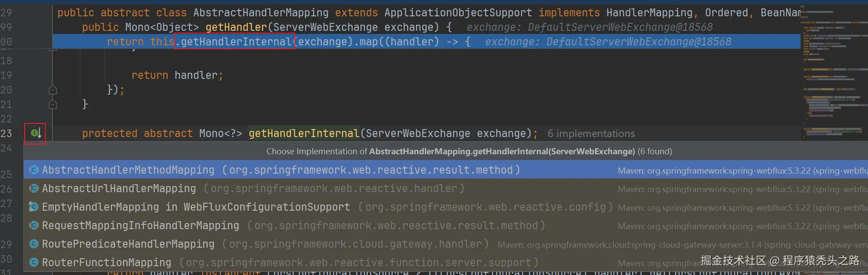Click the Ordered interface name
The image size is (868, 275).
[726, 13]
